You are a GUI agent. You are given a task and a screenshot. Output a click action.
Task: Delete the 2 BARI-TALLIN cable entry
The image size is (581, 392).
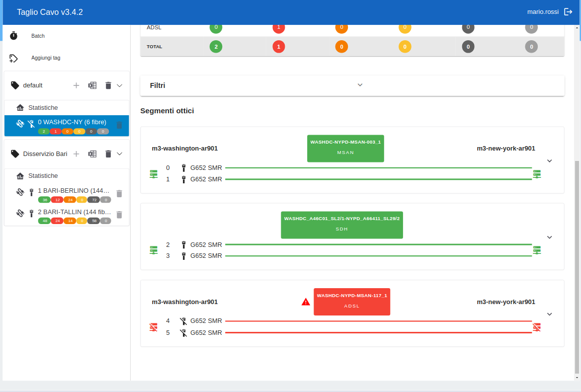point(119,215)
